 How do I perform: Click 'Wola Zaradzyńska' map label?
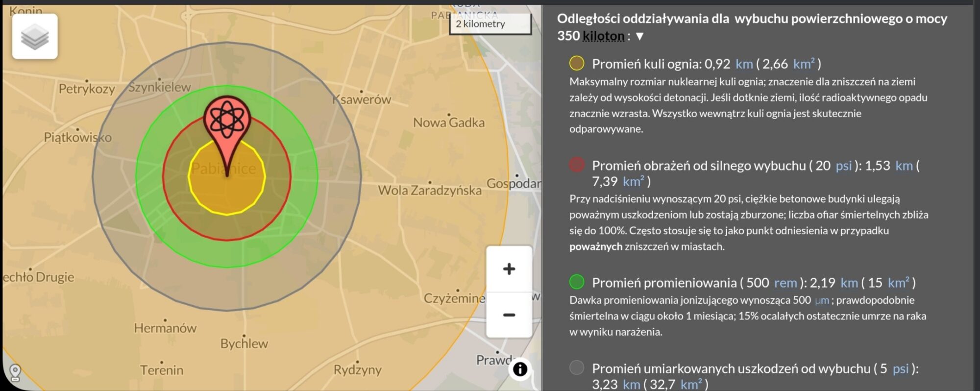click(x=430, y=190)
